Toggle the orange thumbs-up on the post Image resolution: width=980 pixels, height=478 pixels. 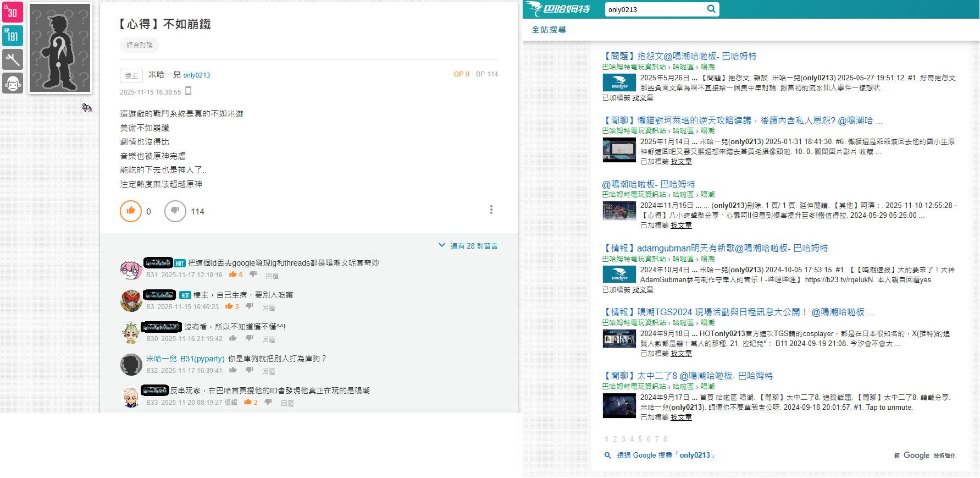click(x=131, y=211)
